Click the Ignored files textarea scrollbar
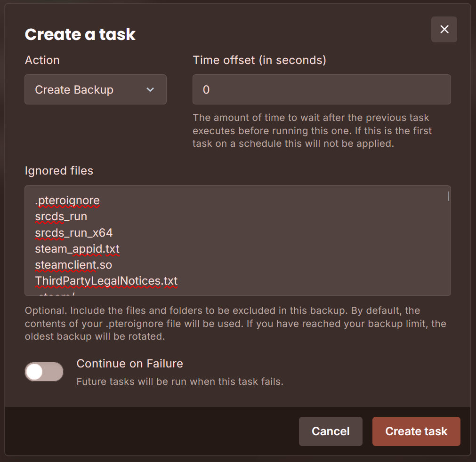This screenshot has width=476, height=462. point(448,197)
